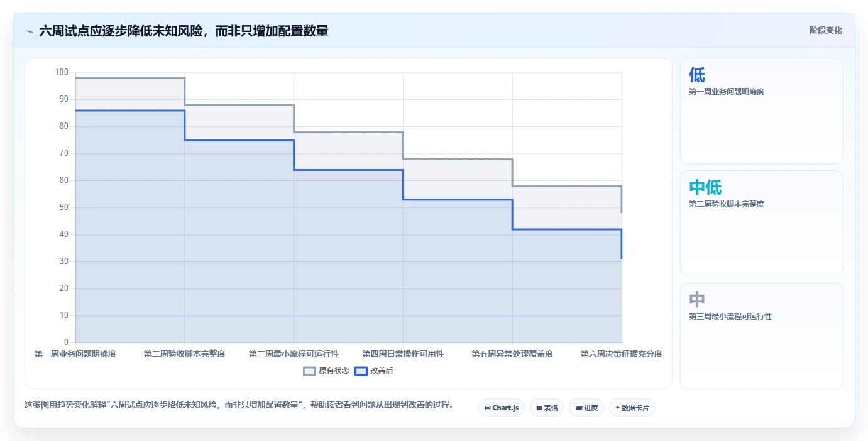Click the chart title 六周试点应逐步降低未知风险
This screenshot has width=868, height=441.
pyautogui.click(x=184, y=31)
